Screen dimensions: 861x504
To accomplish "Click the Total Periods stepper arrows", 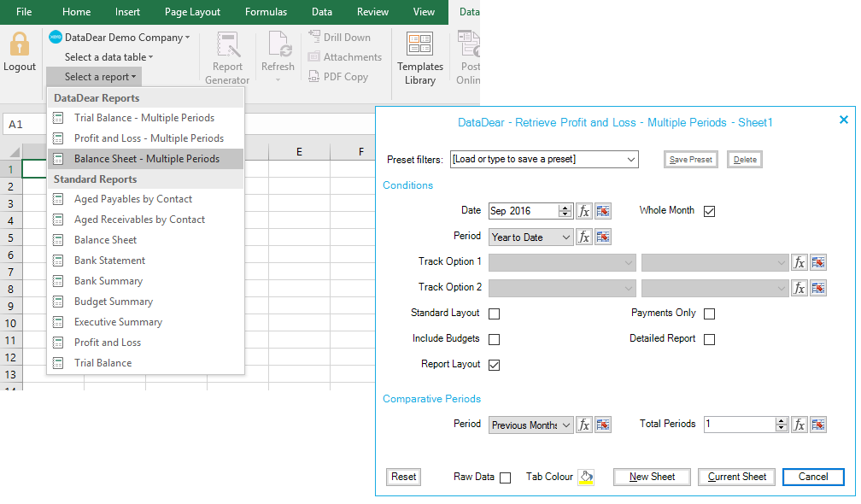I will pyautogui.click(x=782, y=425).
